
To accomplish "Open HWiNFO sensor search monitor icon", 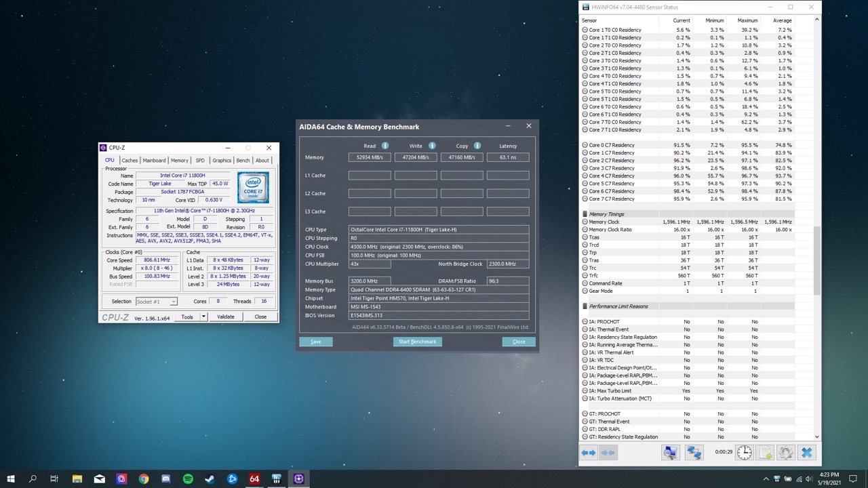I will [670, 453].
